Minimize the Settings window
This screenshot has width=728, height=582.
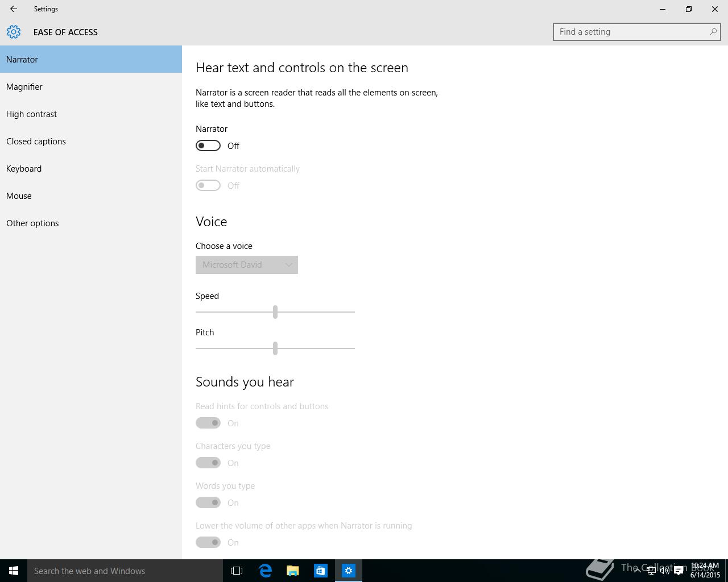pos(663,9)
